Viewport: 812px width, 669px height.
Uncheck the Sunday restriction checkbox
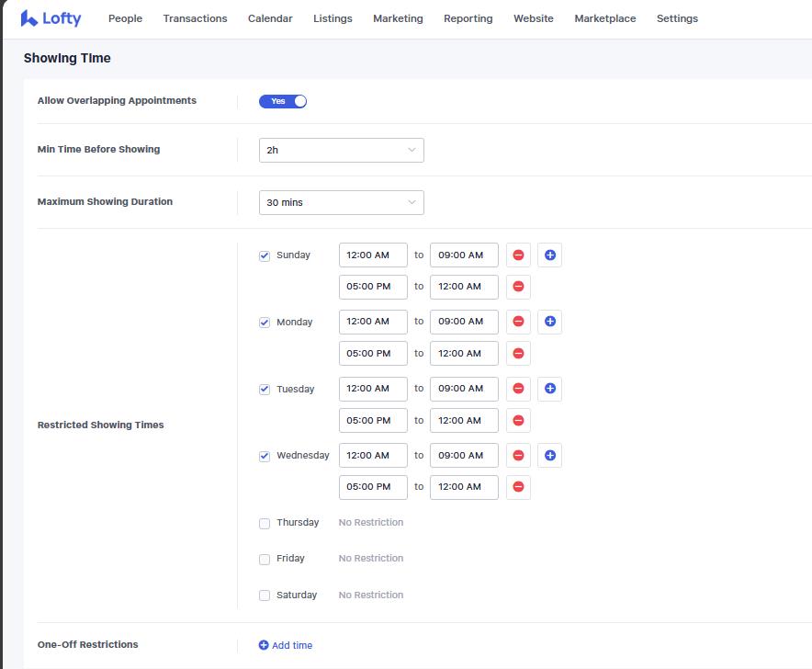265,255
